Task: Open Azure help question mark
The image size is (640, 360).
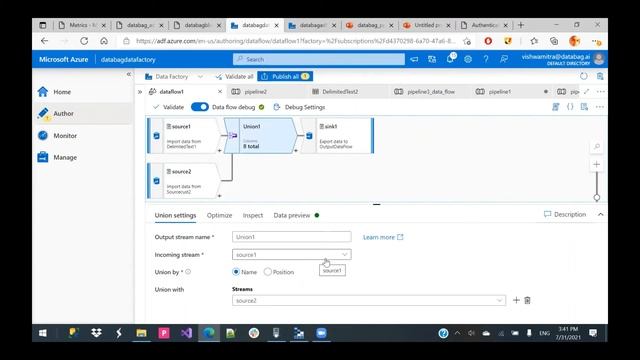Action: click(x=486, y=59)
